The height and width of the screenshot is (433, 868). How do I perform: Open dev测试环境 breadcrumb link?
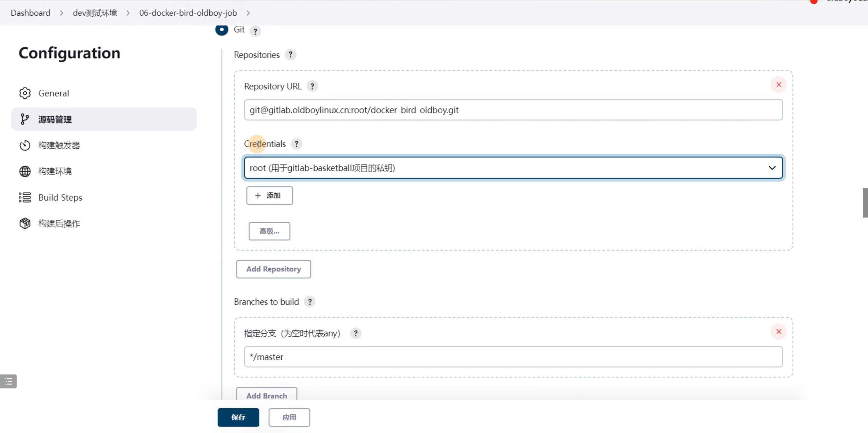click(x=95, y=13)
